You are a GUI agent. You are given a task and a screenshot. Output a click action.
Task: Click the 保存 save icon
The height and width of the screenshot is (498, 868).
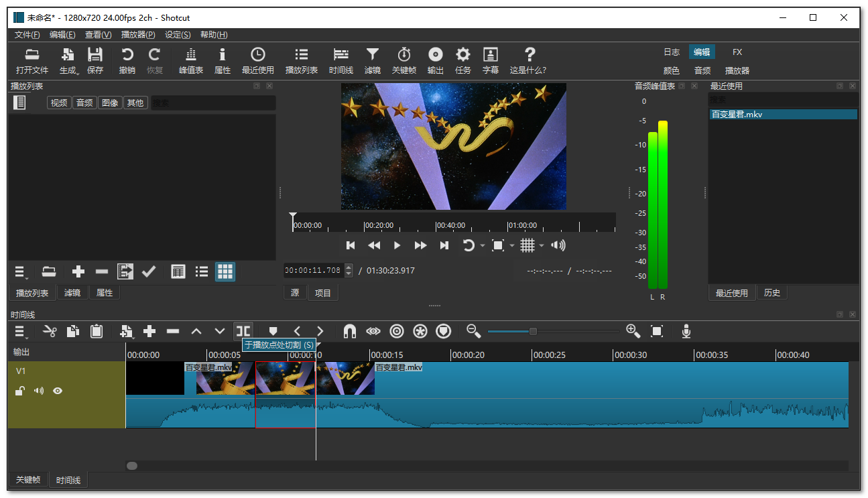95,61
